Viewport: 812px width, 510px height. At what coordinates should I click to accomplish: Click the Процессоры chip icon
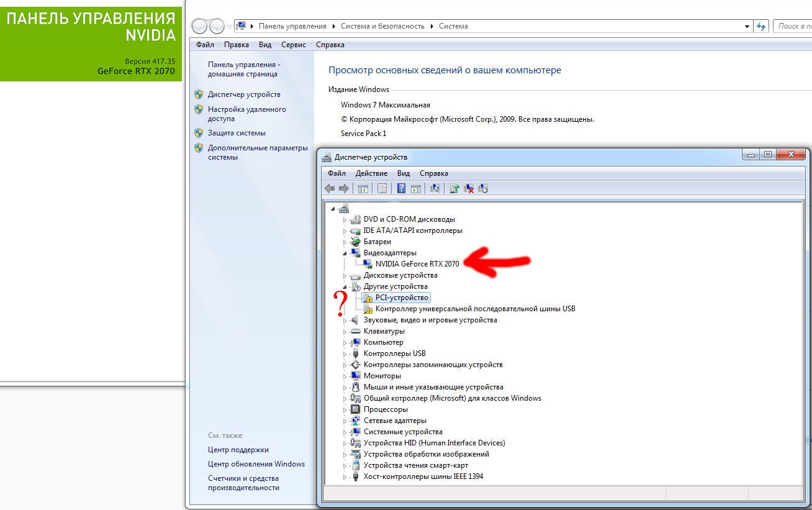tap(356, 409)
